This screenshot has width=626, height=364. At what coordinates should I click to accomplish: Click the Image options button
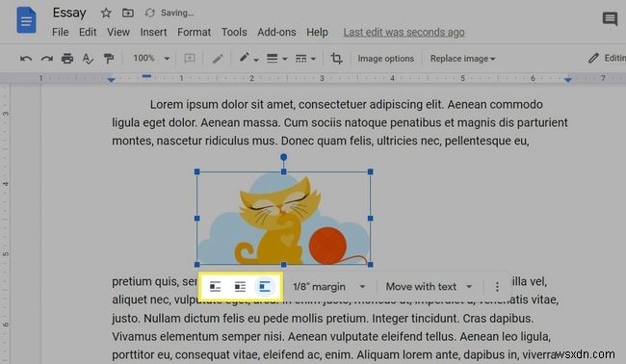[385, 59]
